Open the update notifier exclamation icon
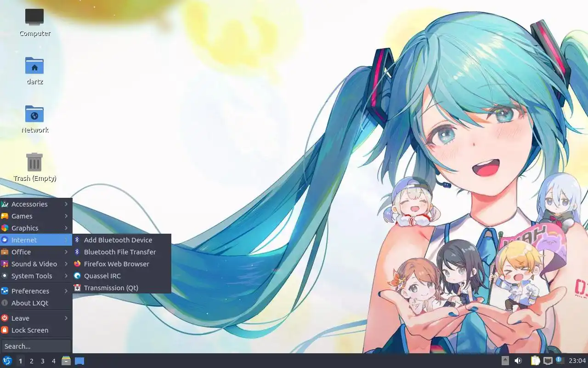Viewport: 588px width, 368px height. tap(560, 361)
